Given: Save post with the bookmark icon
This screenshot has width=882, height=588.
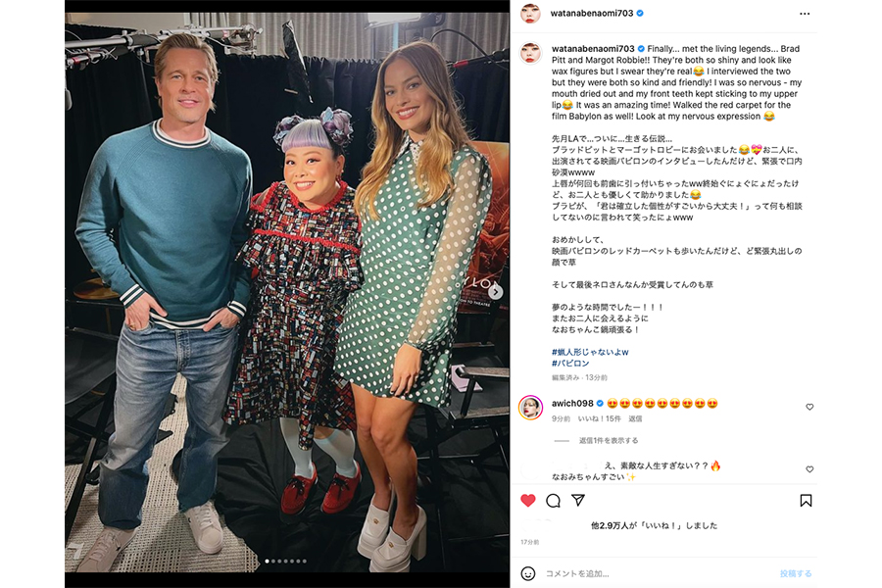Looking at the screenshot, I should coord(806,500).
